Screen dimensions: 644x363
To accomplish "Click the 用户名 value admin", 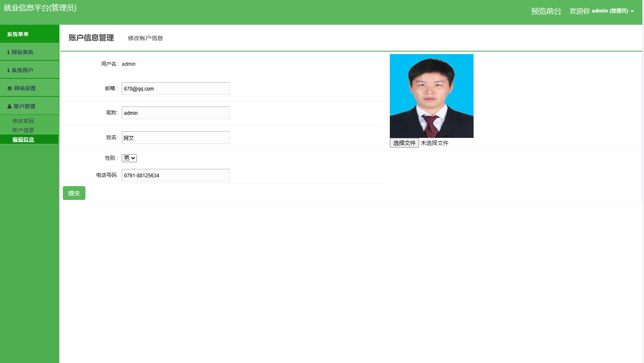I will (x=129, y=64).
